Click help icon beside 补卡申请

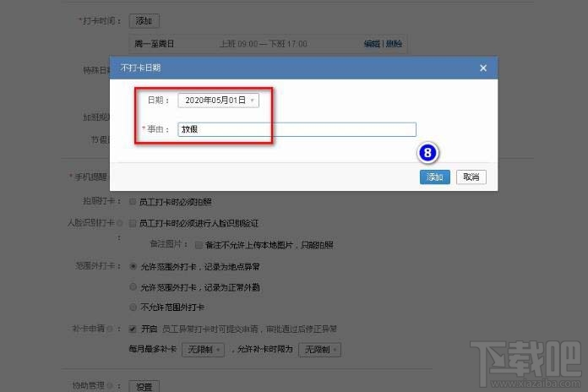click(x=110, y=329)
